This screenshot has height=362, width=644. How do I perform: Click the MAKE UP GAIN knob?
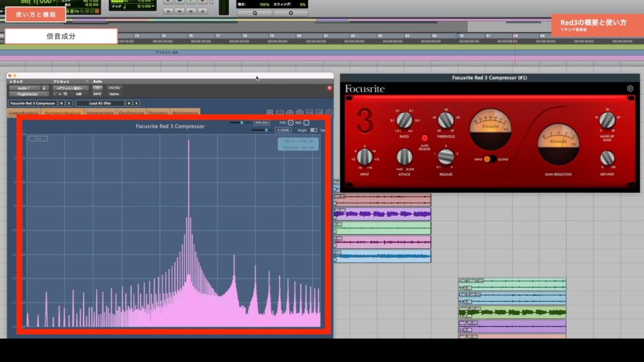pyautogui.click(x=607, y=121)
